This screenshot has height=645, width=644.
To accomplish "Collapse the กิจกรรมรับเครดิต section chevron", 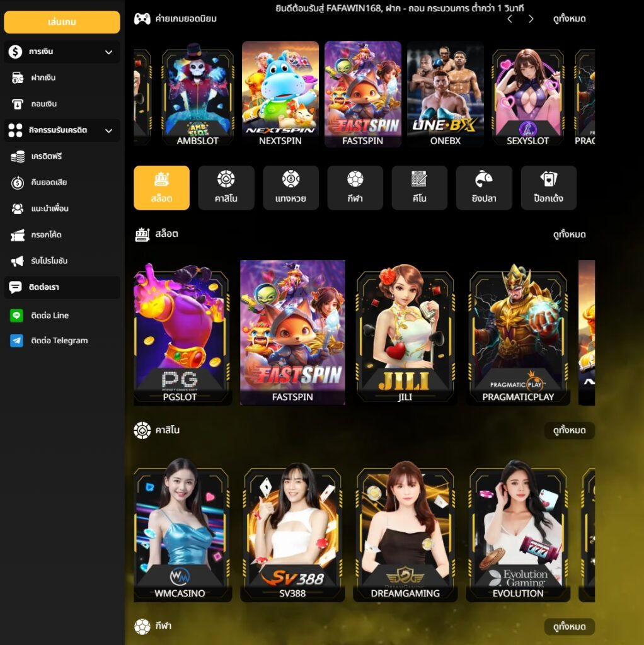I will 108,130.
